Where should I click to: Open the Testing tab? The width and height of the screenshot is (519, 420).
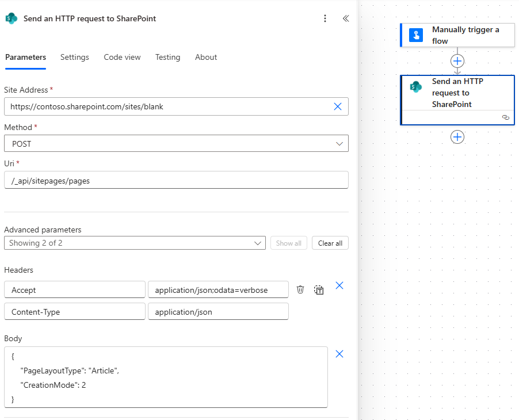point(168,58)
